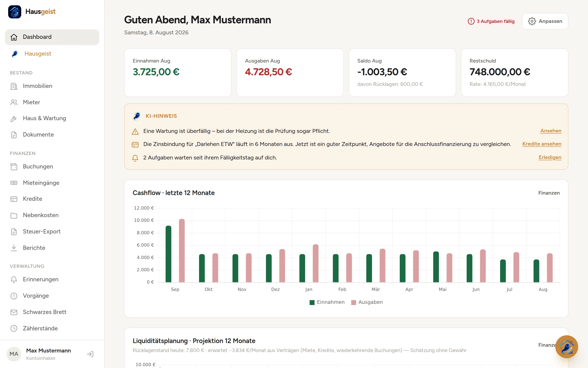
Task: Click the Steuer-Export document icon
Action: coord(14,232)
